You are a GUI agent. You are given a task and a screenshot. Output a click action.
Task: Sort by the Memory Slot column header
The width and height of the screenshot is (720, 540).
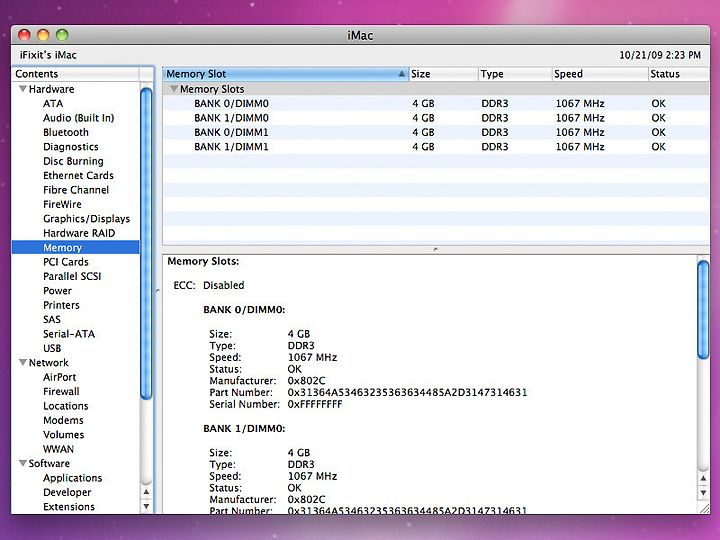285,74
